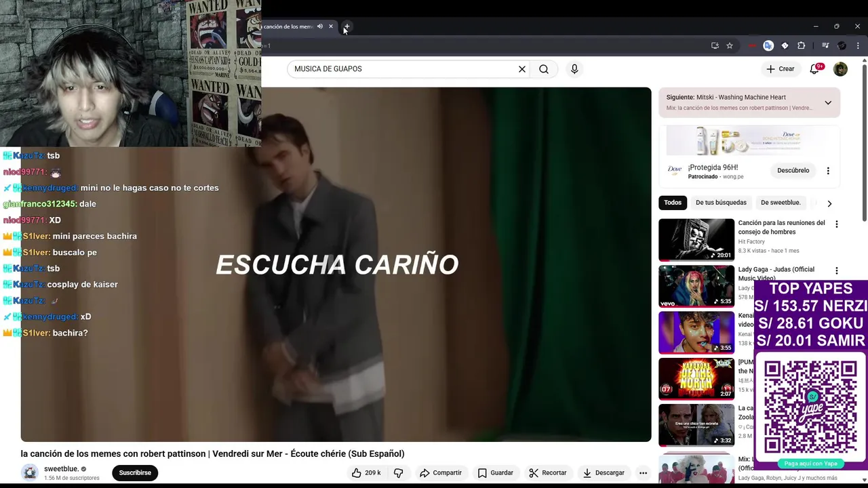Screen dimensions: 868x488
Task: Clear the MUSICA DE GUAPOS search text
Action: [x=522, y=68]
